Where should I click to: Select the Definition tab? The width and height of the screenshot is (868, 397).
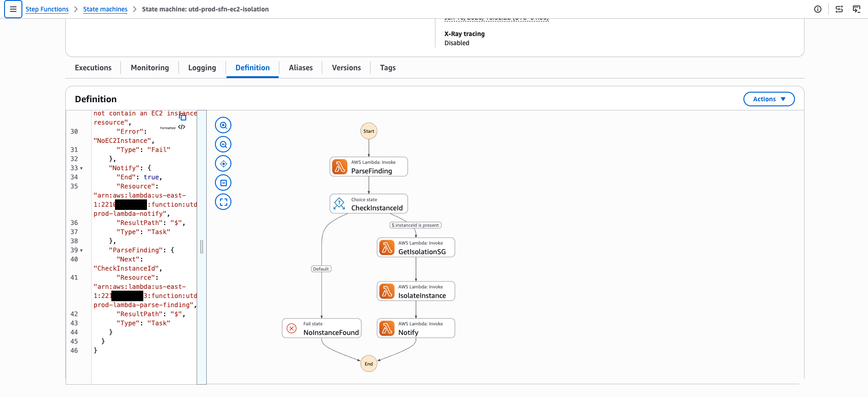(252, 68)
